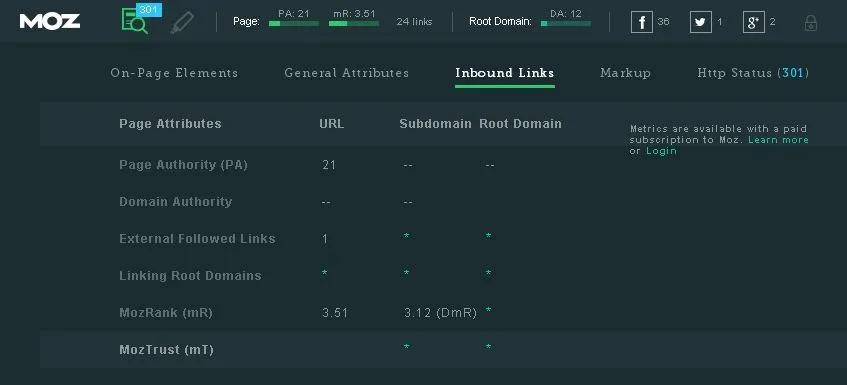Click the paid subscription notice text
The height and width of the screenshot is (385, 847).
point(719,140)
